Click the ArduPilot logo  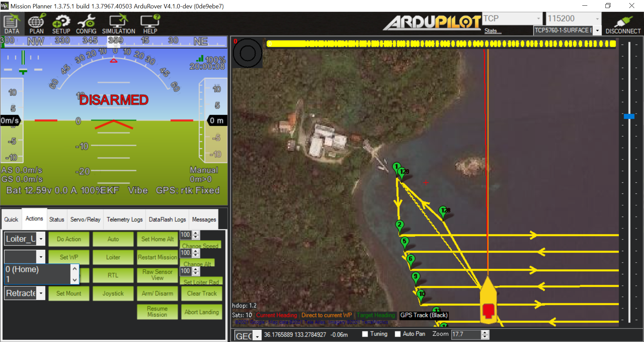(x=432, y=22)
